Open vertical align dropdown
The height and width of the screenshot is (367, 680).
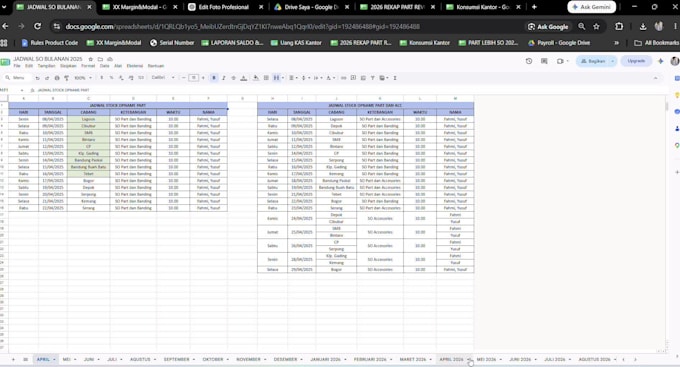click(305, 78)
